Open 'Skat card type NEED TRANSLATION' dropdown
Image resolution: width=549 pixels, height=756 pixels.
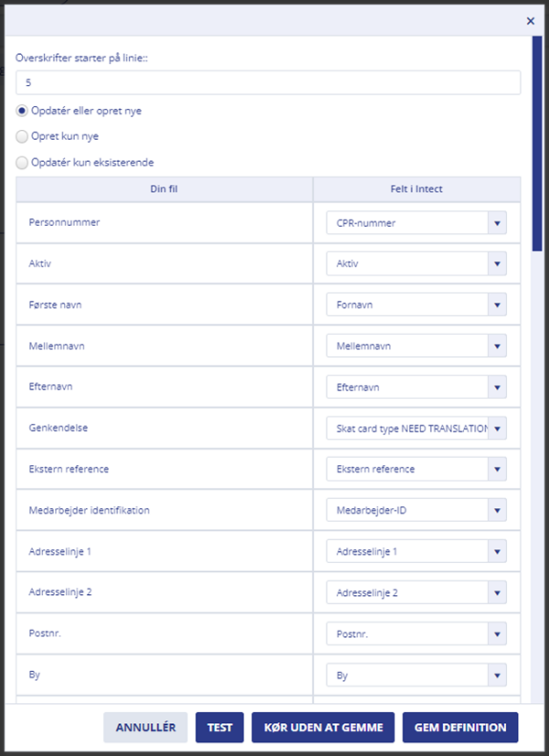pos(416,428)
